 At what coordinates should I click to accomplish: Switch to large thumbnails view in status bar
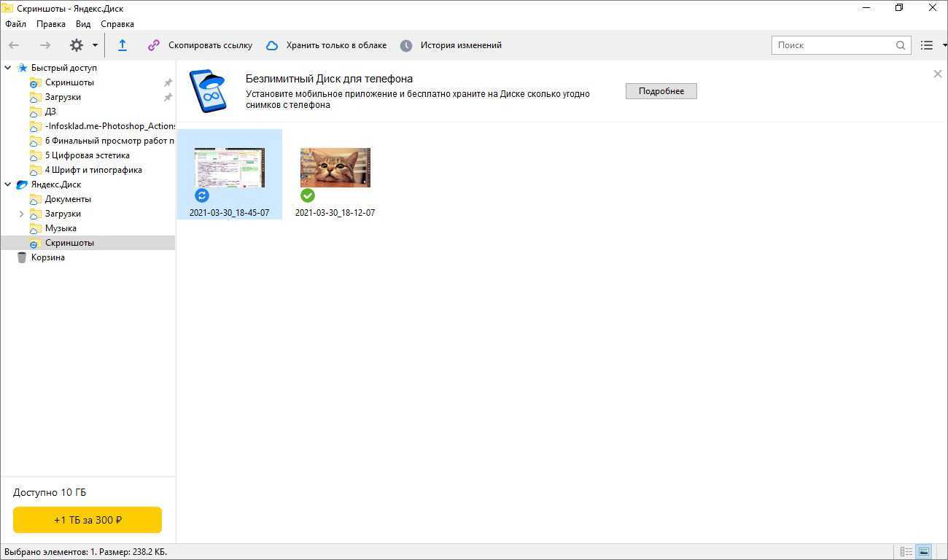[x=924, y=552]
